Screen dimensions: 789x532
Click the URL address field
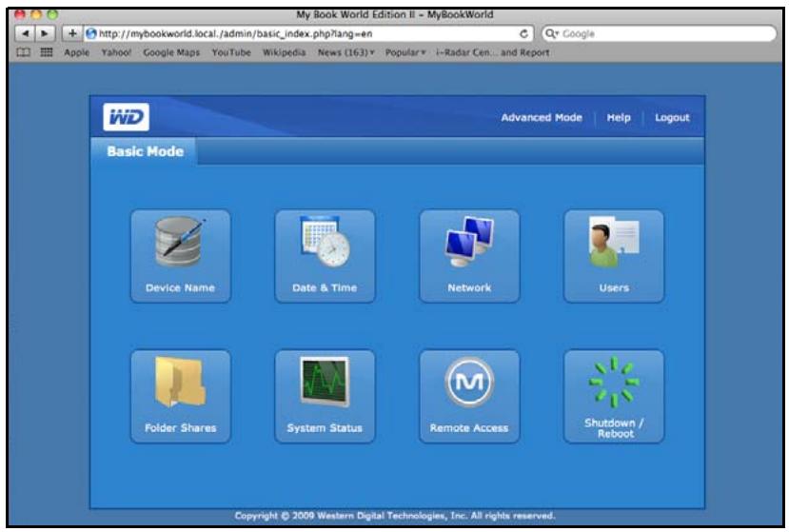pyautogui.click(x=308, y=33)
